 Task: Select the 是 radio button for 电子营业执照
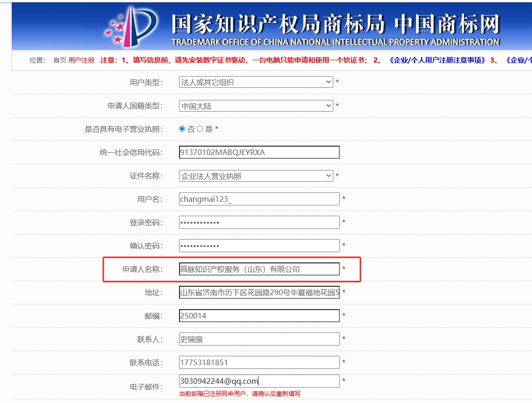200,129
